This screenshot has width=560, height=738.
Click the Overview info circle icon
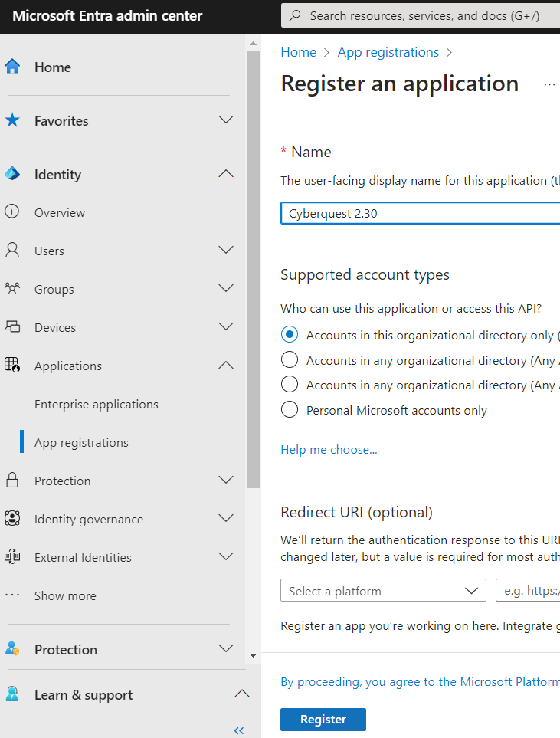pyautogui.click(x=12, y=212)
